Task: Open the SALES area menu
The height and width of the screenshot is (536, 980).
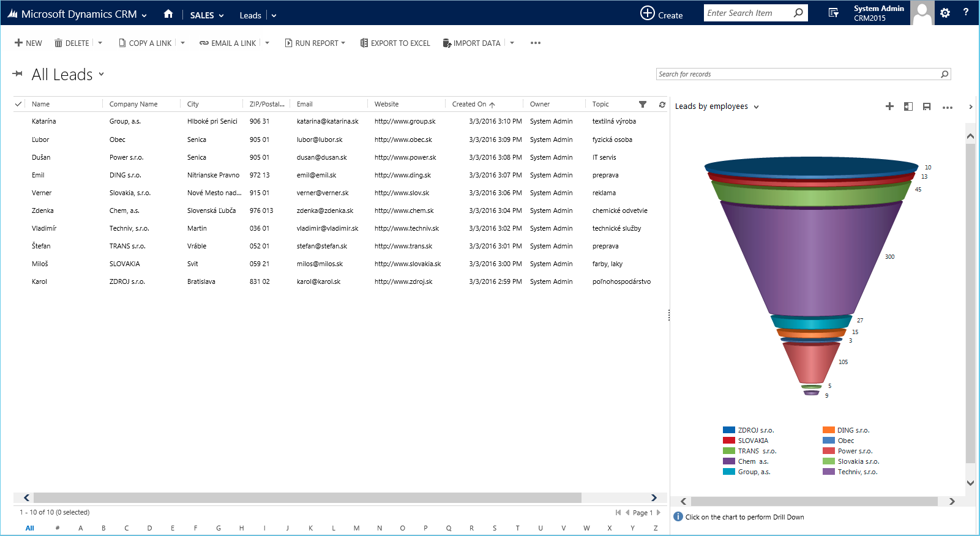Action: tap(207, 15)
